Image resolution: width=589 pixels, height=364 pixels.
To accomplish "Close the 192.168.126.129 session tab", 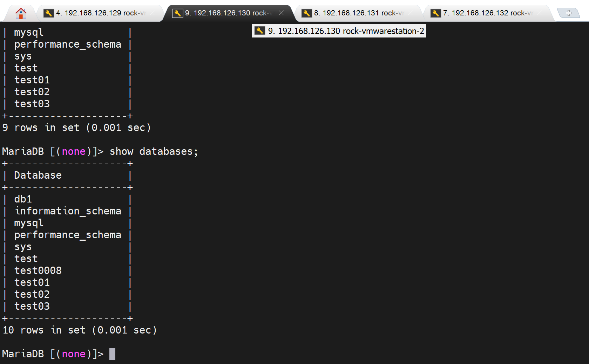I will (152, 13).
